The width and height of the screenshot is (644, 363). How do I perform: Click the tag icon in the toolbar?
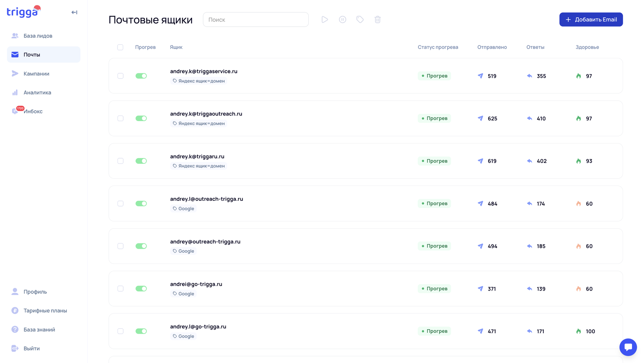tap(360, 20)
